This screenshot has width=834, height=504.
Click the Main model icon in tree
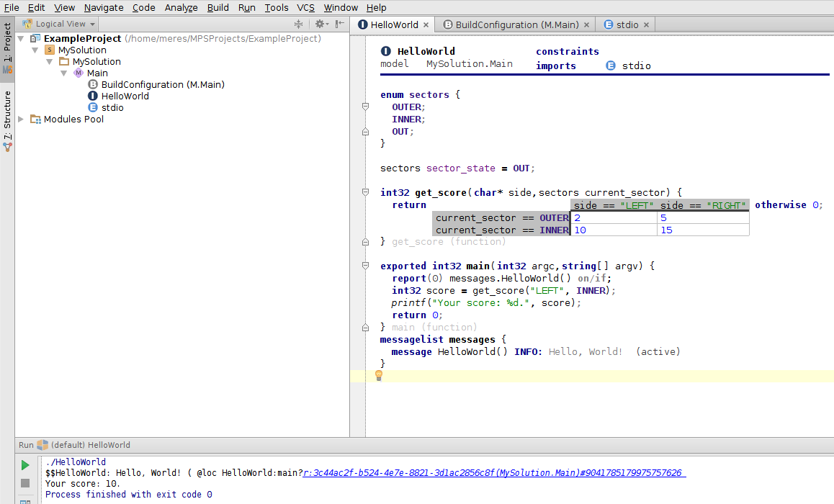coord(79,73)
